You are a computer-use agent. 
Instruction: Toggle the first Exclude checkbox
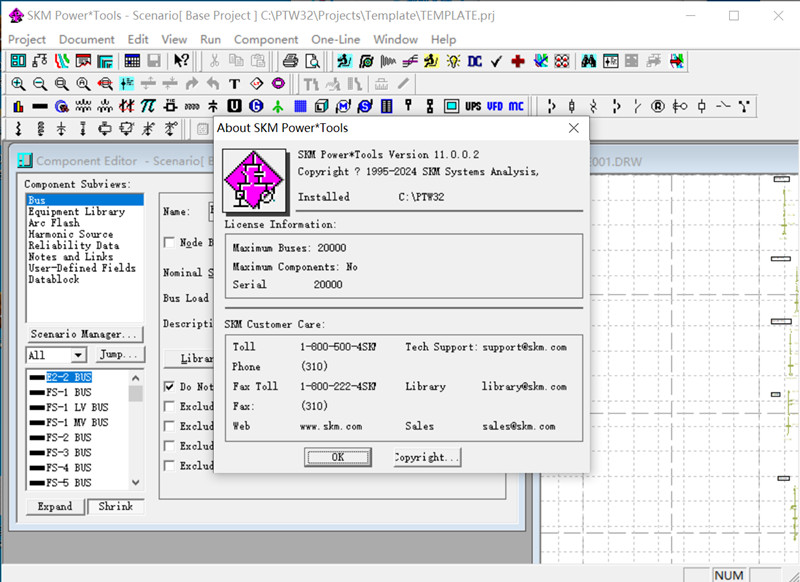coord(169,406)
